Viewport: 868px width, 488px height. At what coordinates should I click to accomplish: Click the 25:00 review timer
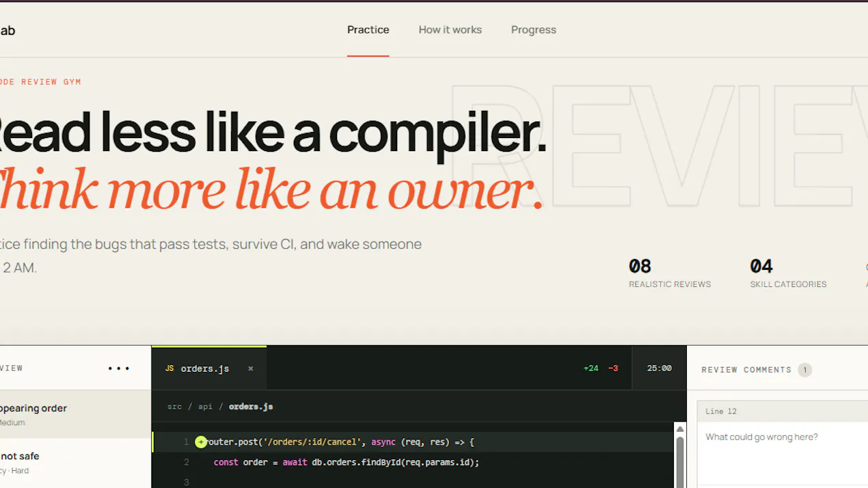pyautogui.click(x=659, y=368)
